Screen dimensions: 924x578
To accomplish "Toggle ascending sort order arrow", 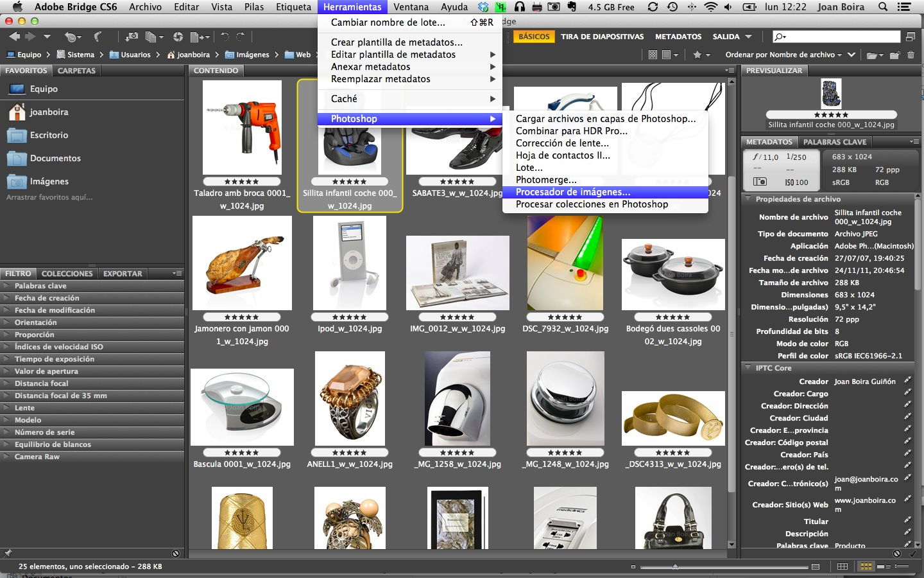I will tap(851, 55).
